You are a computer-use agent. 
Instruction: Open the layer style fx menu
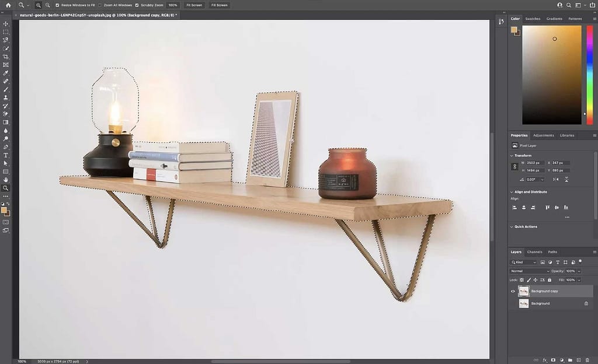545,360
